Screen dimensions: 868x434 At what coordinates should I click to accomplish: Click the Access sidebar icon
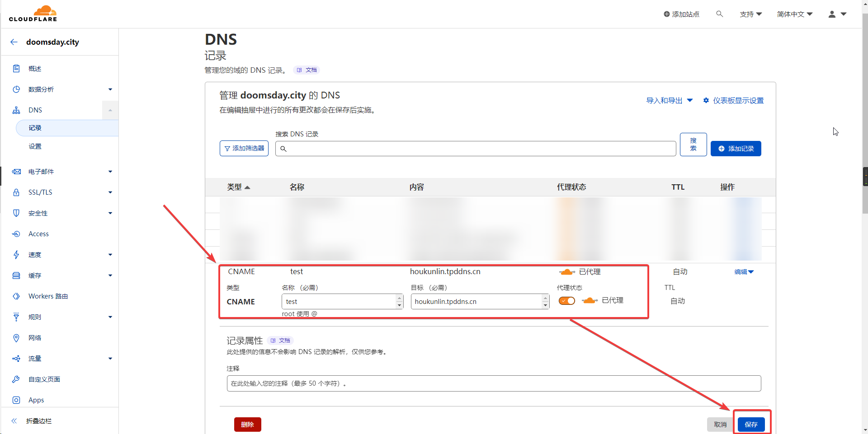(16, 234)
